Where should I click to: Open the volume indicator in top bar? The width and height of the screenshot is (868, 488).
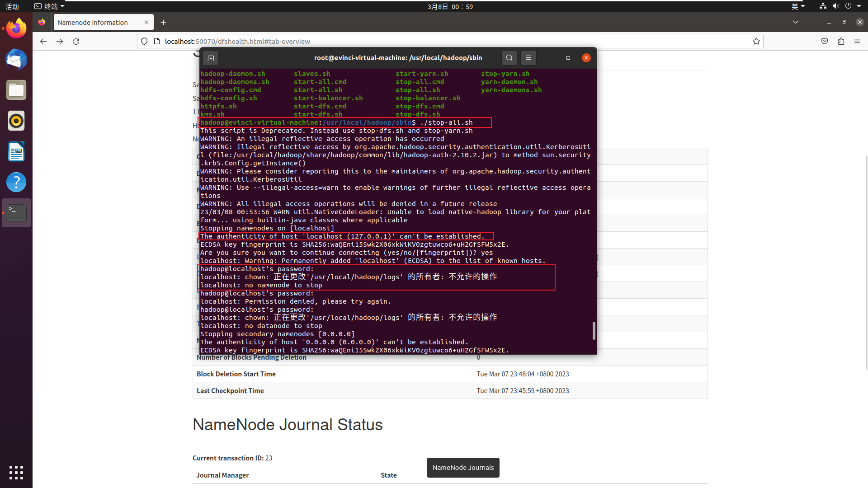[835, 6]
